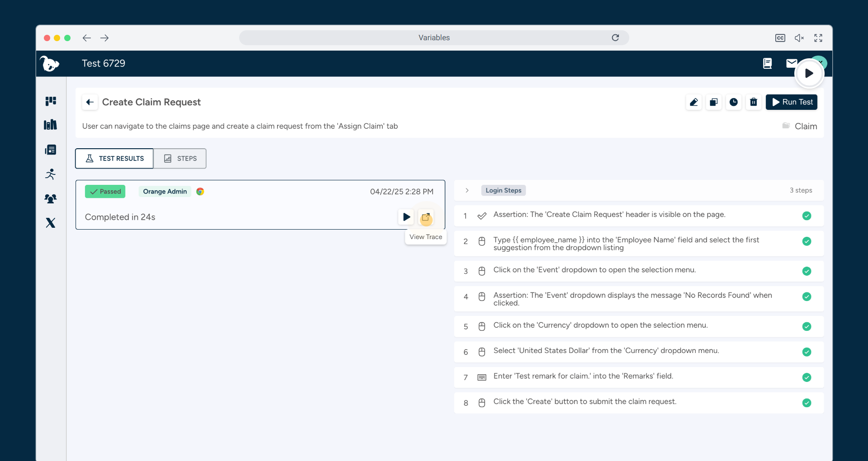Select the TEST RESULTS tab

[114, 159]
